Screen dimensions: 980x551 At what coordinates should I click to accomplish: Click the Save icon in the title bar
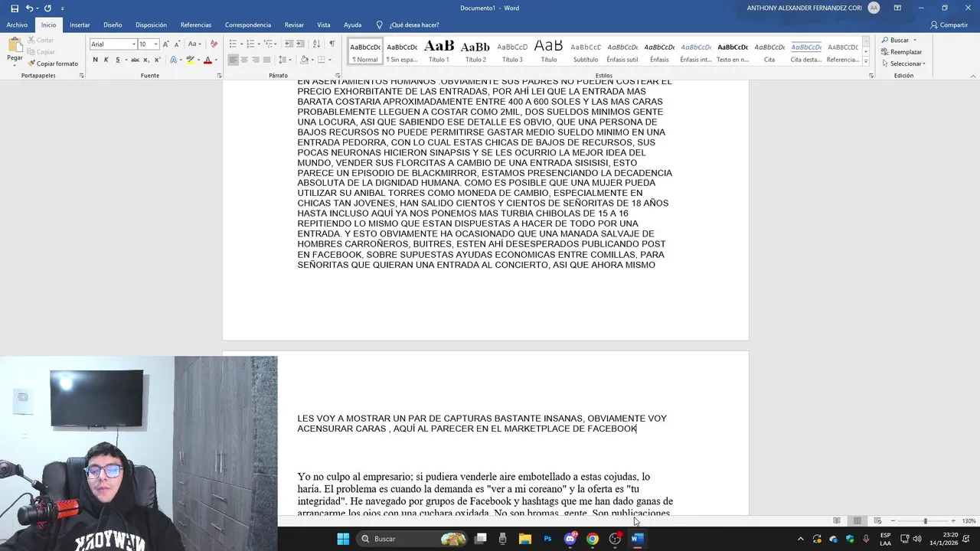pos(15,8)
